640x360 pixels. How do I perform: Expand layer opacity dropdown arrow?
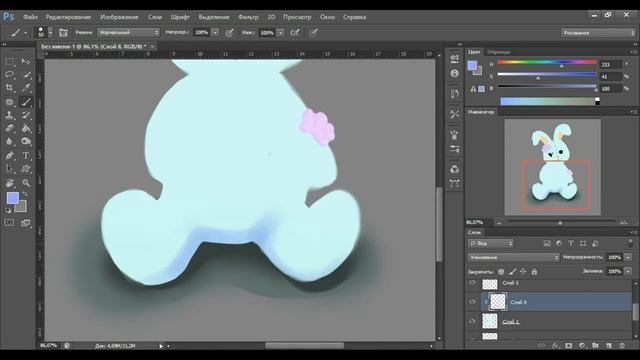click(x=628, y=257)
